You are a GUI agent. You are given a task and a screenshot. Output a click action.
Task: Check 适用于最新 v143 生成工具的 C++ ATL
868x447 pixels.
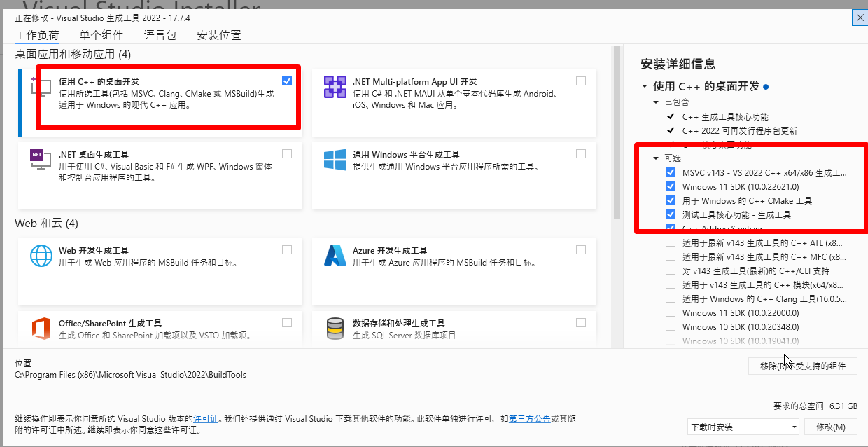click(x=671, y=242)
